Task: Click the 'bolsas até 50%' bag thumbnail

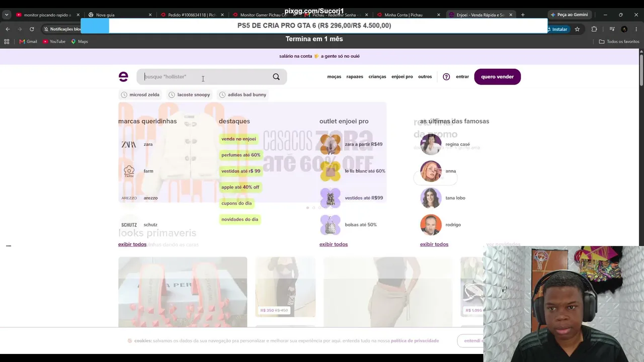Action: (330, 225)
